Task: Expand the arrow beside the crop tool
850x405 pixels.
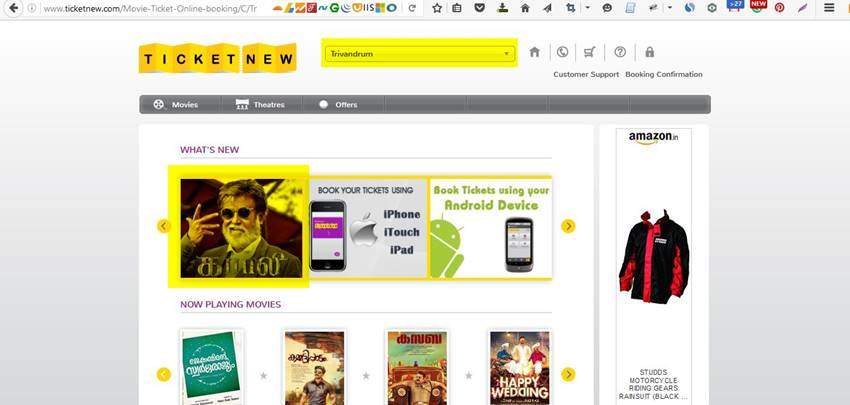Action: click(x=588, y=8)
